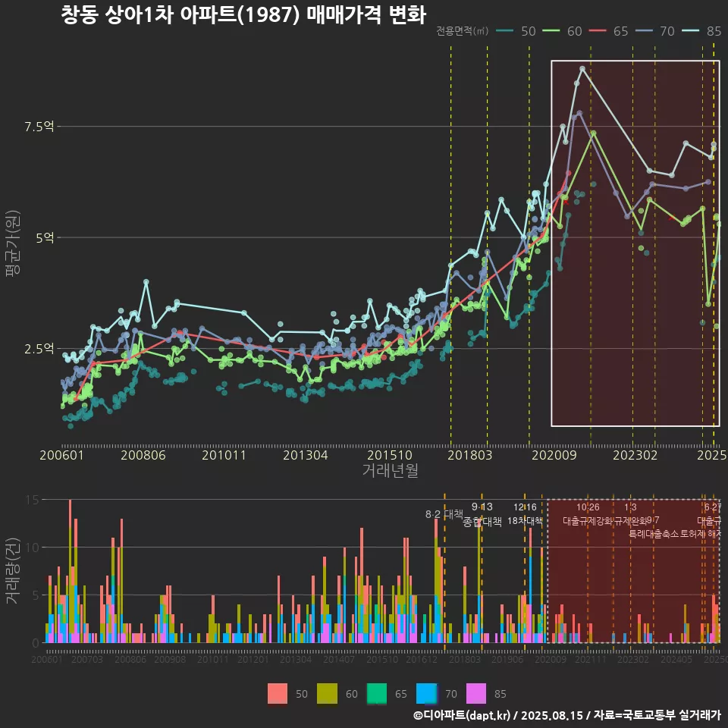This screenshot has width=728, height=728.
Task: Click the '대출규제강화' annotation text
Action: (588, 521)
